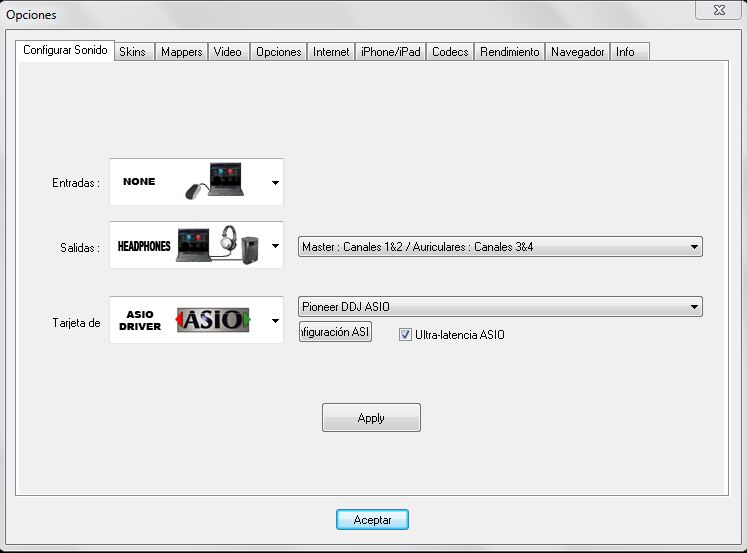
Task: Switch to the Skins tab
Action: (132, 52)
